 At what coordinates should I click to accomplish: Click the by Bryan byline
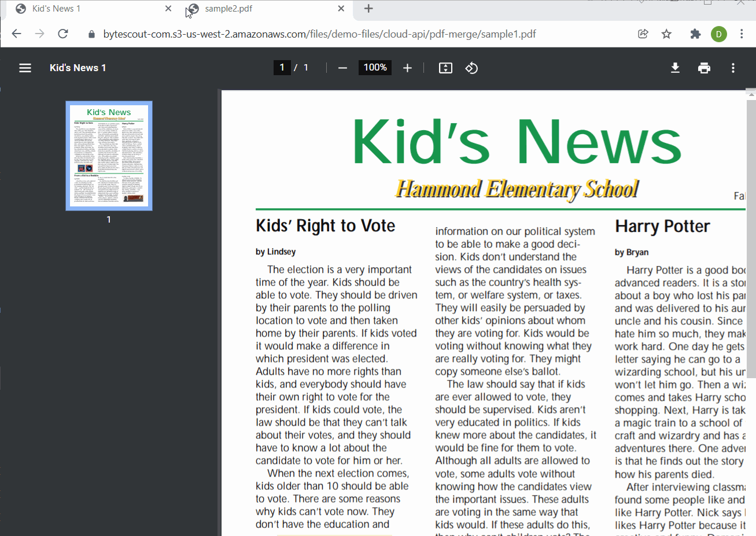click(x=632, y=252)
